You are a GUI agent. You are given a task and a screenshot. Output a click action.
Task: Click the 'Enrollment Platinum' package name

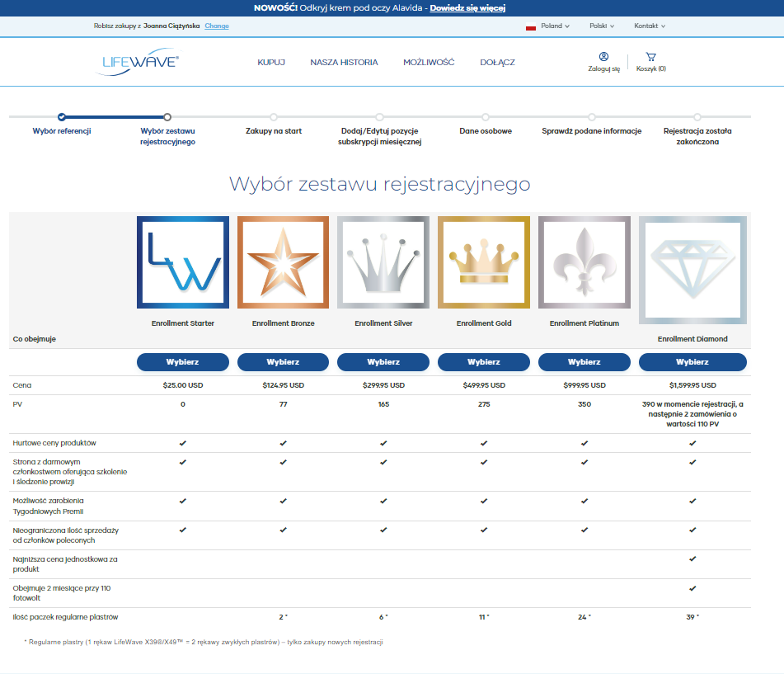584,323
